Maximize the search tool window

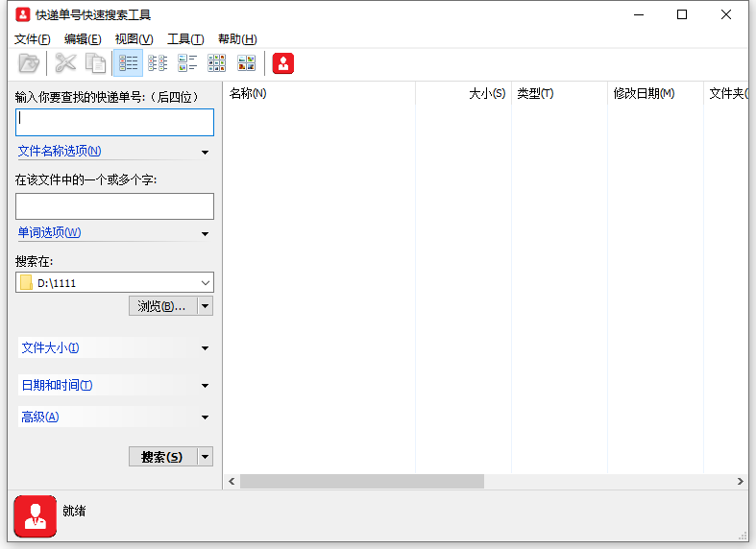[x=682, y=14]
